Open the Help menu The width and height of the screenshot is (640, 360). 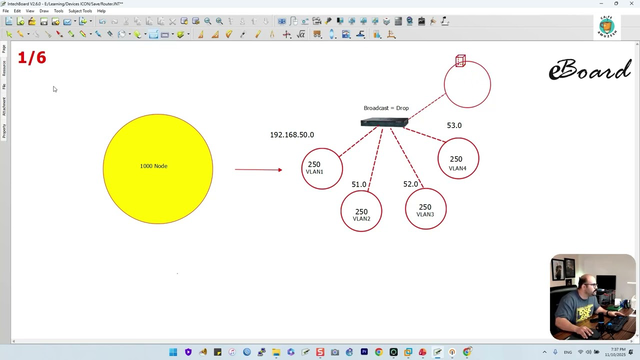101,11
